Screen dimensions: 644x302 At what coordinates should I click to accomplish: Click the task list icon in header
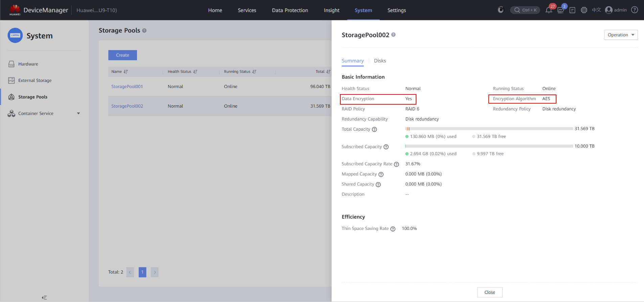click(572, 10)
